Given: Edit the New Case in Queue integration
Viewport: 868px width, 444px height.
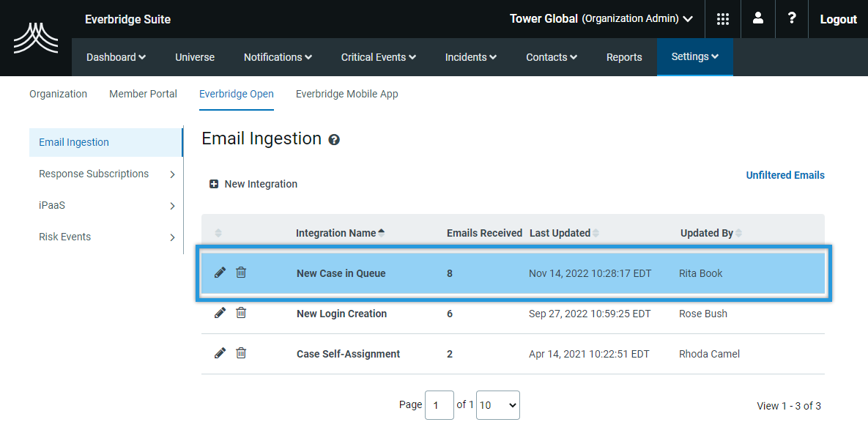Looking at the screenshot, I should [220, 272].
